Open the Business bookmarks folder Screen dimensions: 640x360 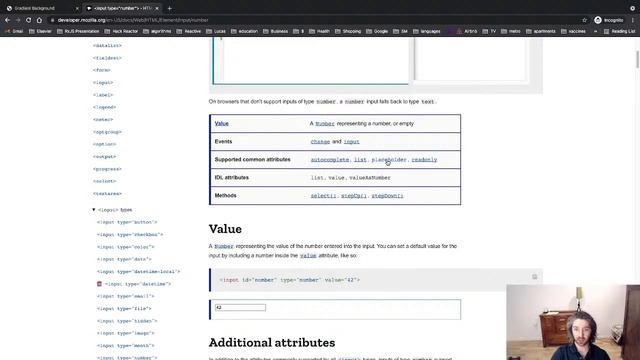coord(275,31)
